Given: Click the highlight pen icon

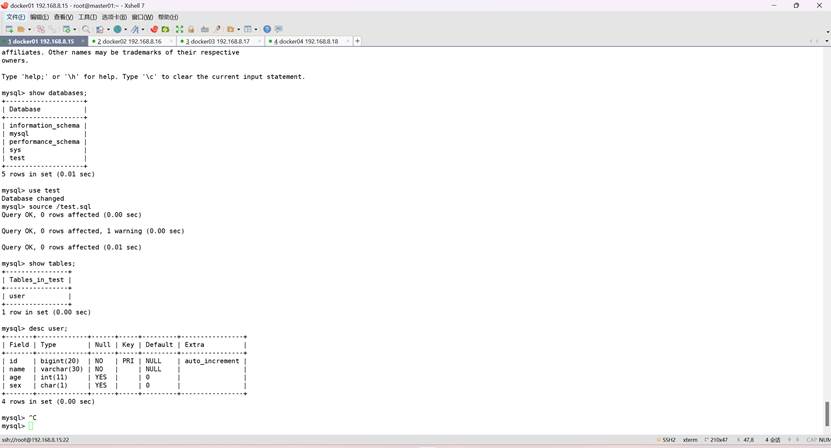Looking at the screenshot, I should tap(217, 29).
